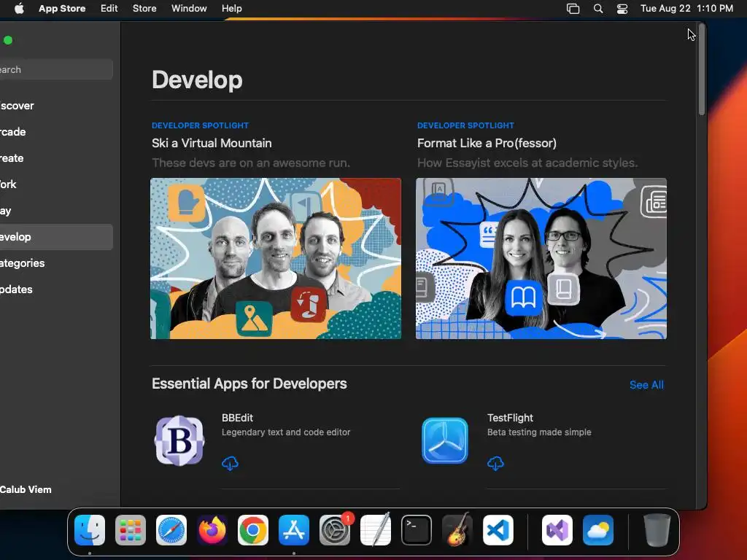Click See All for Essential Apps

[646, 385]
